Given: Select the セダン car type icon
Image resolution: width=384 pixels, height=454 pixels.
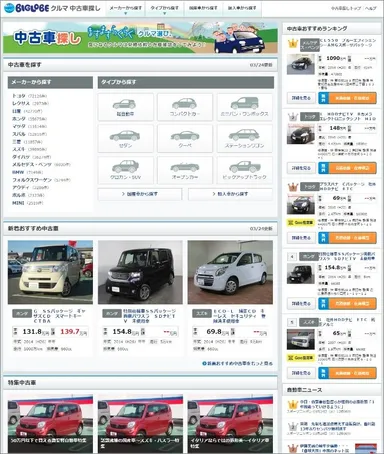Looking at the screenshot, I should pyautogui.click(x=125, y=139).
